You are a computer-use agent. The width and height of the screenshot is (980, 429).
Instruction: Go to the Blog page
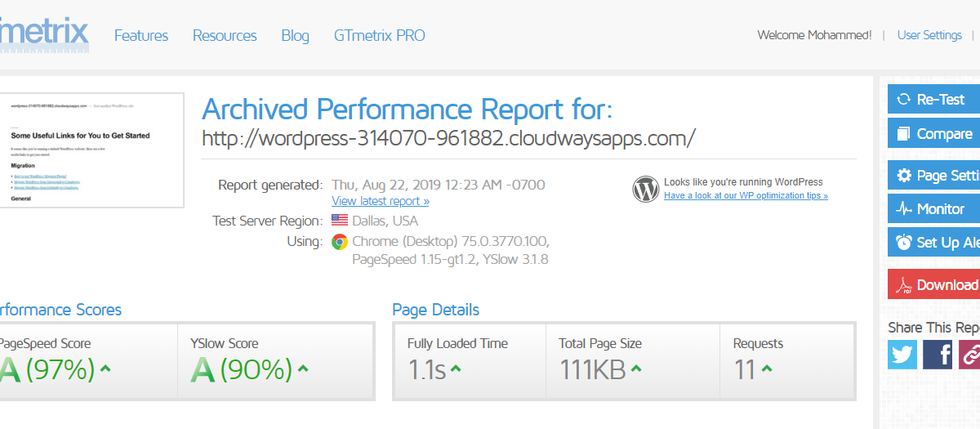[296, 36]
